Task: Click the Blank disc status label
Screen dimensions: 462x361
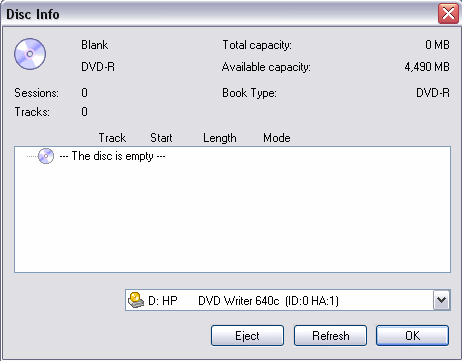Action: coord(95,45)
